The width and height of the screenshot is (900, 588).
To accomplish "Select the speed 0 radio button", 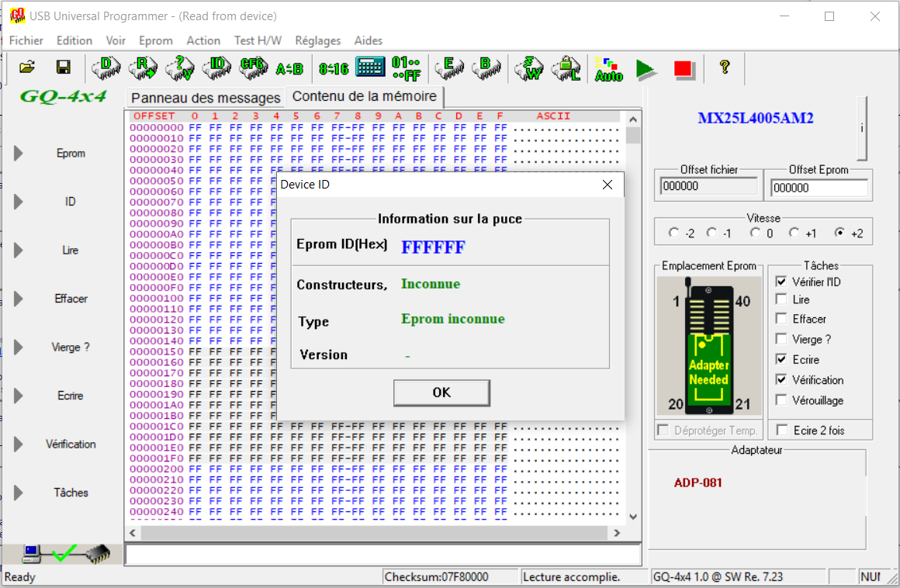I will [756, 233].
